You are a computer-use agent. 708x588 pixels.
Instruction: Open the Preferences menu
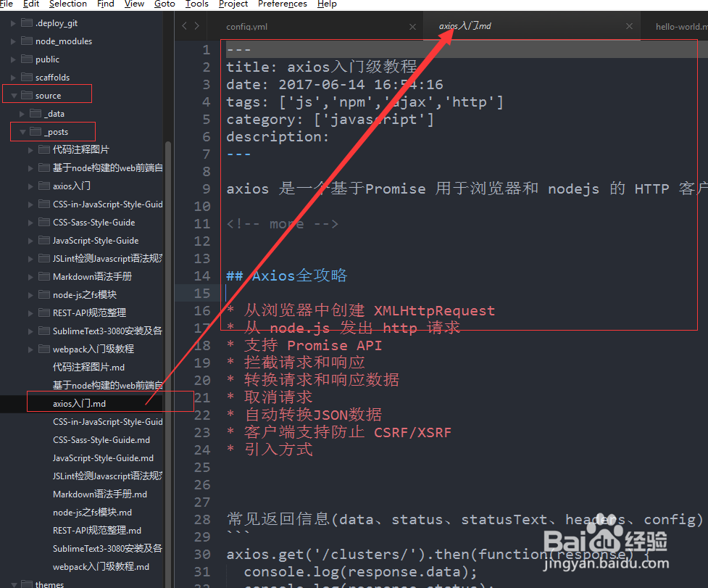coord(282,4)
